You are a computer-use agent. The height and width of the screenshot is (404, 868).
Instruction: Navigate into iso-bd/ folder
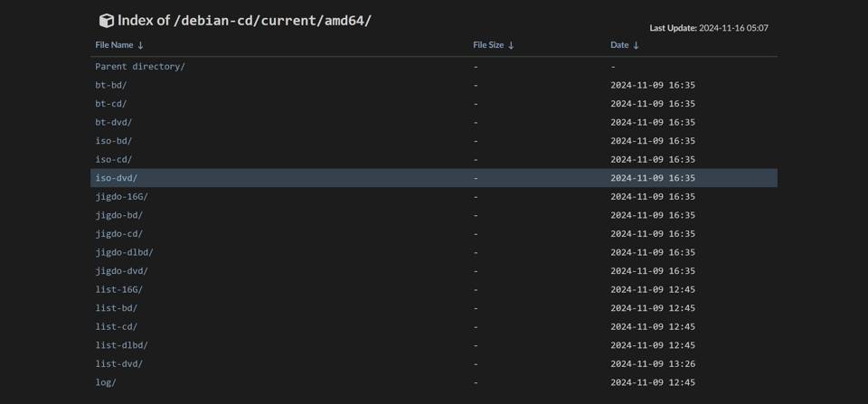click(x=113, y=141)
